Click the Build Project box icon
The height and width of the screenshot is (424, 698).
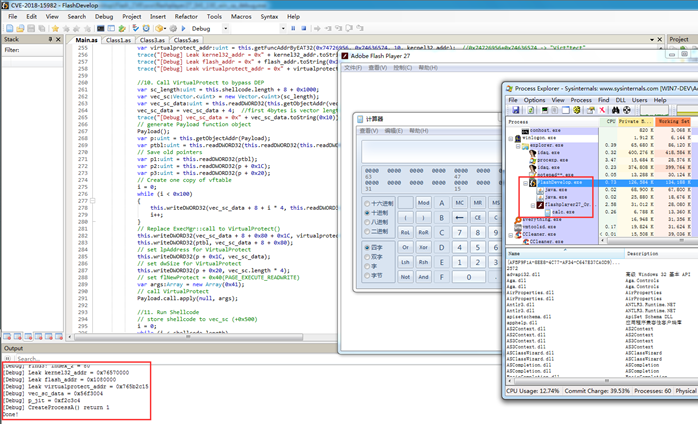point(159,28)
